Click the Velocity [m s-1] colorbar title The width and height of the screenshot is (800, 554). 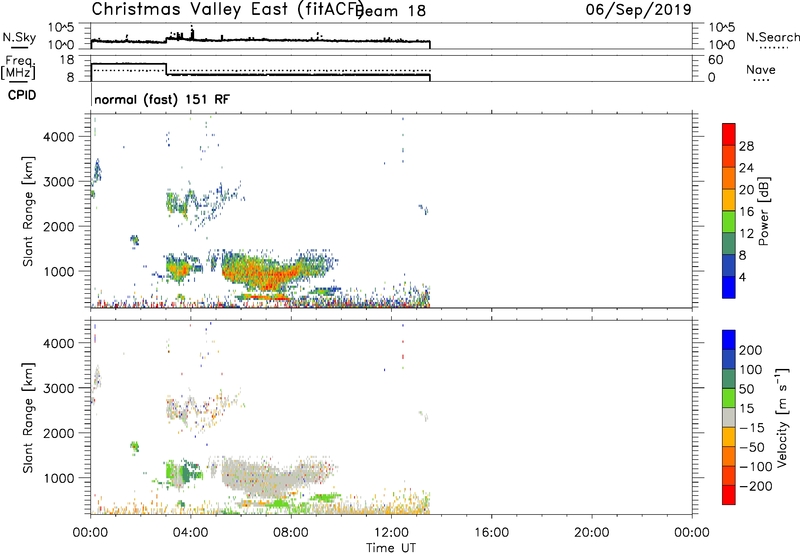[782, 417]
